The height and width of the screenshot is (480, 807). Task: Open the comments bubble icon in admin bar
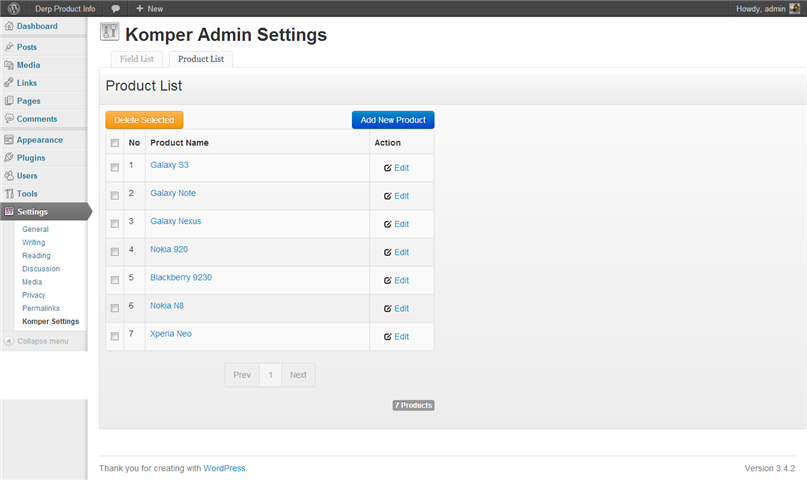[115, 9]
